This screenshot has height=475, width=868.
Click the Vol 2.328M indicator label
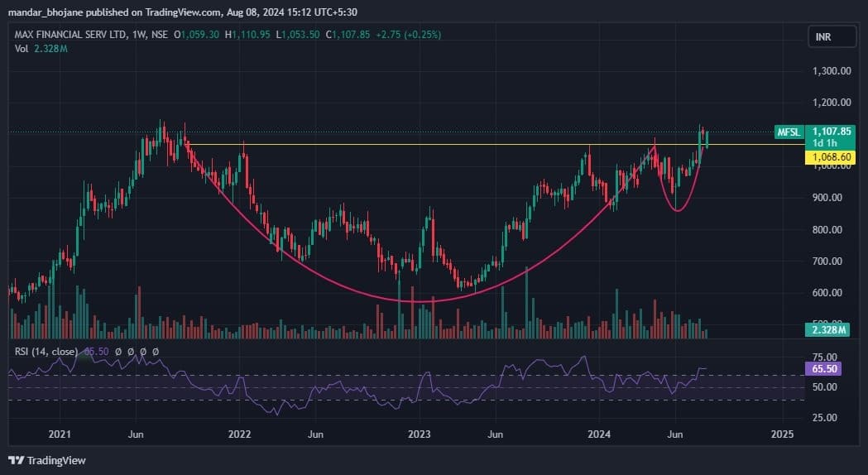41,49
